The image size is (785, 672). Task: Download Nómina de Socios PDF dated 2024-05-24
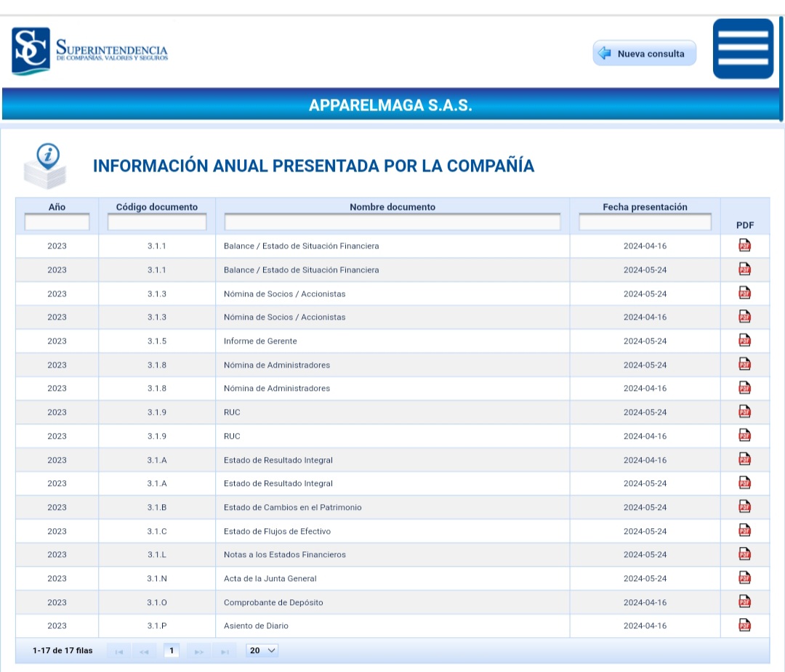pyautogui.click(x=744, y=294)
